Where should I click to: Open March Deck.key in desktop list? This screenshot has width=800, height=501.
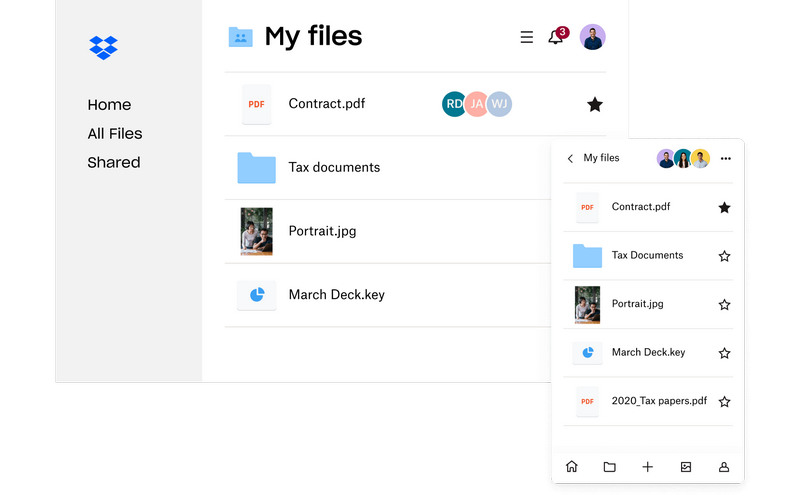336,295
